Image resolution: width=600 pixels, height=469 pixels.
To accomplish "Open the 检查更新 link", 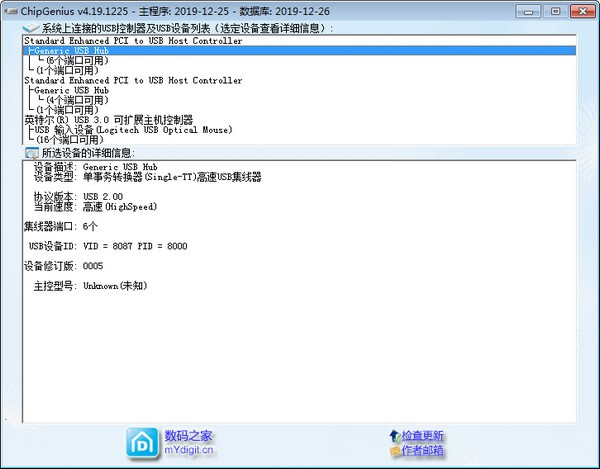I will [422, 436].
